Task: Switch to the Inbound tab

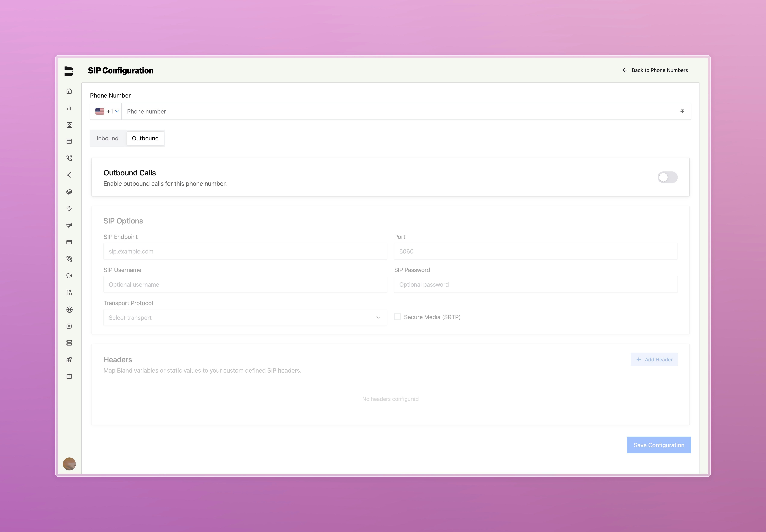Action: (x=107, y=138)
